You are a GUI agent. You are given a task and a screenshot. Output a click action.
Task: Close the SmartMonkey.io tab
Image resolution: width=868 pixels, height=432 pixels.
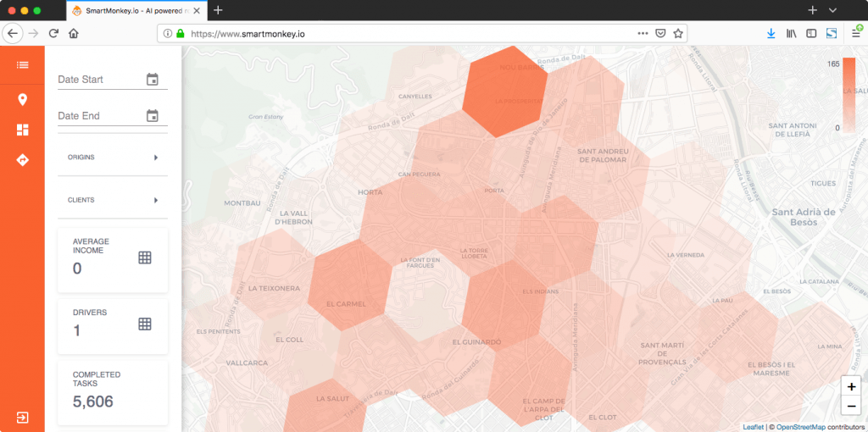[x=197, y=10]
